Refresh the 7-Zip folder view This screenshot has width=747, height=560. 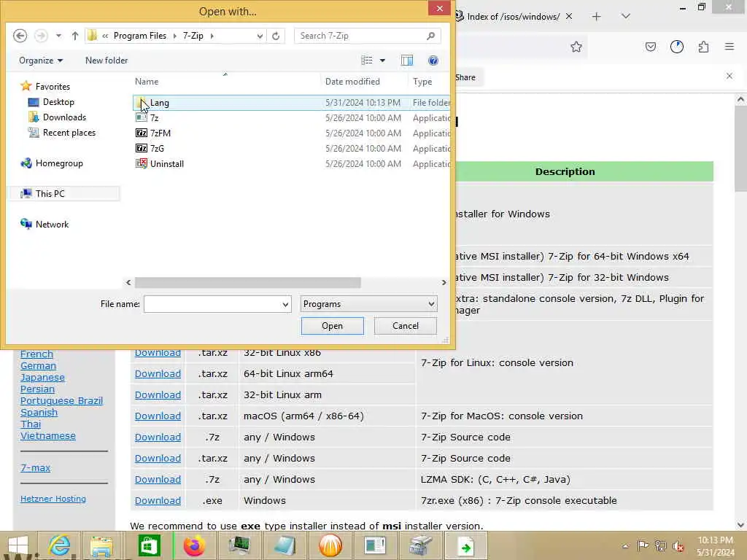click(275, 36)
